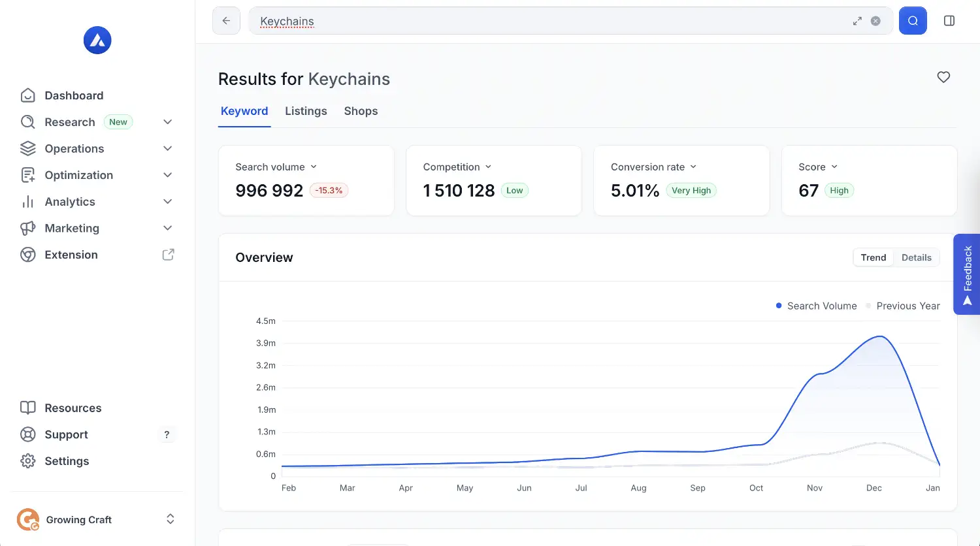Favorite Keychains with the heart icon
980x546 pixels.
point(943,77)
